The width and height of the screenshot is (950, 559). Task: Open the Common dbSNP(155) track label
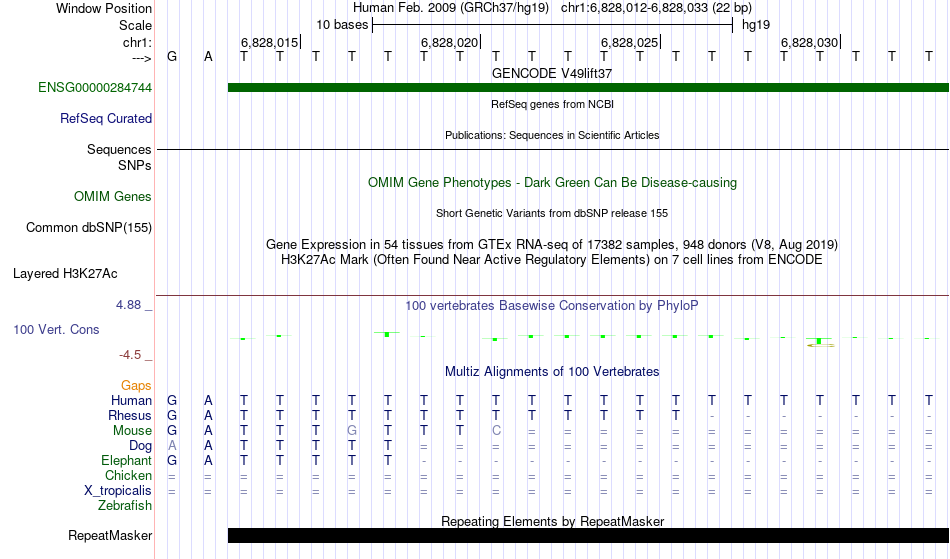pos(89,228)
